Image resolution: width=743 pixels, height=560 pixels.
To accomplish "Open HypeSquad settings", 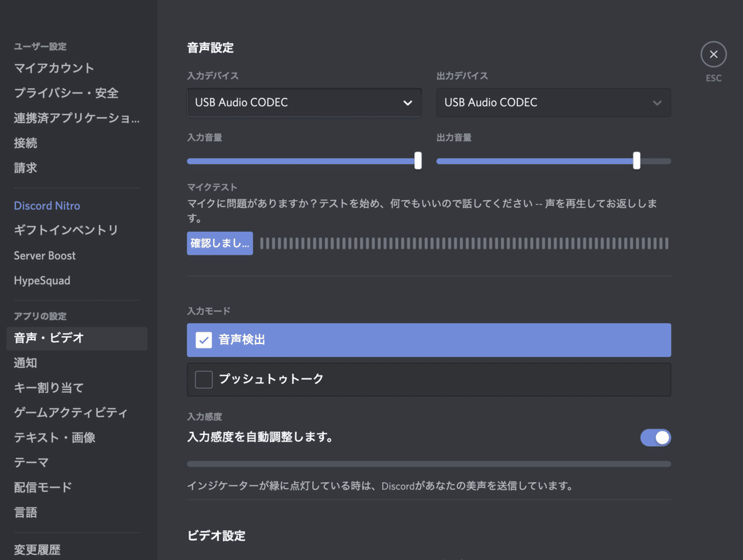I will coord(41,280).
